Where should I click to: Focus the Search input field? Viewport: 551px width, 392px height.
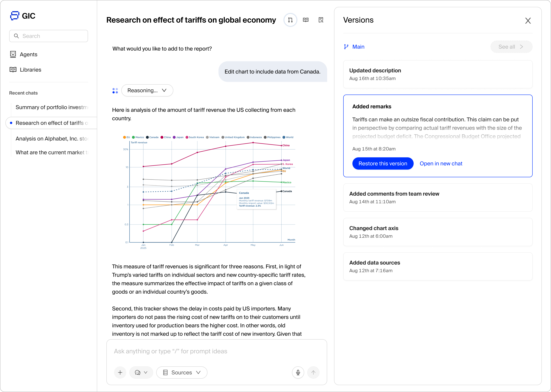(48, 36)
